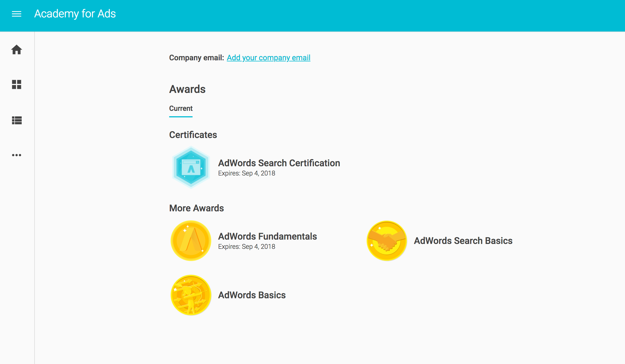
Task: Open AdWords Fundamentals award title
Action: [268, 236]
